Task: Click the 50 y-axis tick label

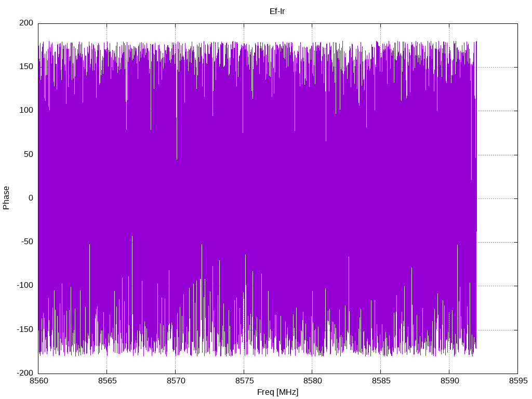Action: (29, 154)
